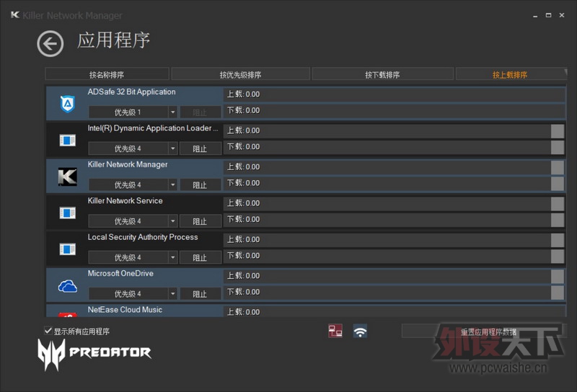Select the Local Security Authority Process icon
Image resolution: width=577 pixels, height=392 pixels.
[x=67, y=249]
